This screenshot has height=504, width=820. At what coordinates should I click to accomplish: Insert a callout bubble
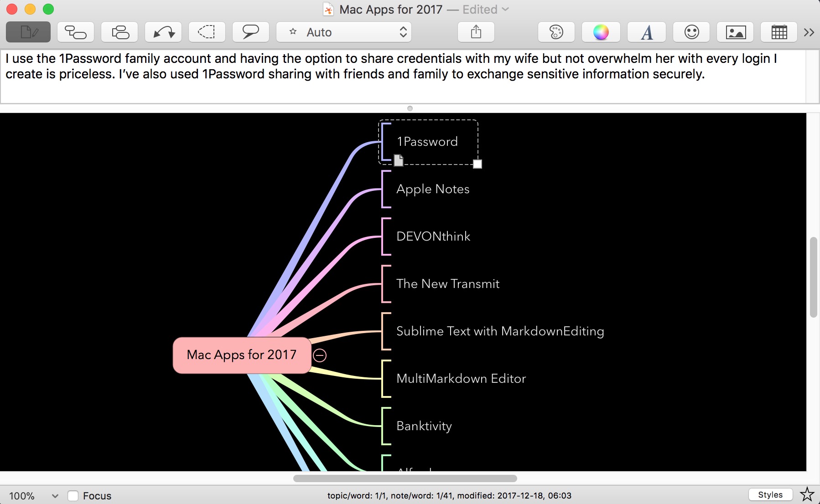251,32
